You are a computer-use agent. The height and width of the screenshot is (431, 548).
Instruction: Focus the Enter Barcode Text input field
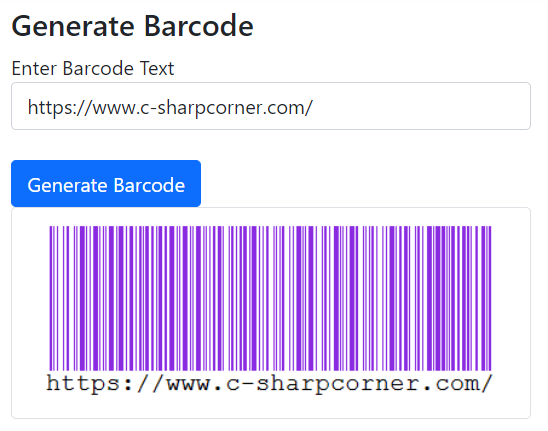271,106
